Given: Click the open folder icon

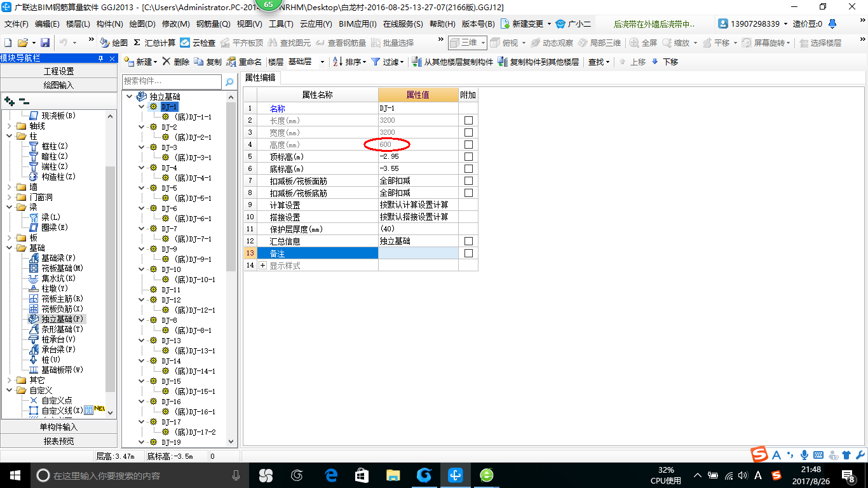Looking at the screenshot, I should click(22, 43).
